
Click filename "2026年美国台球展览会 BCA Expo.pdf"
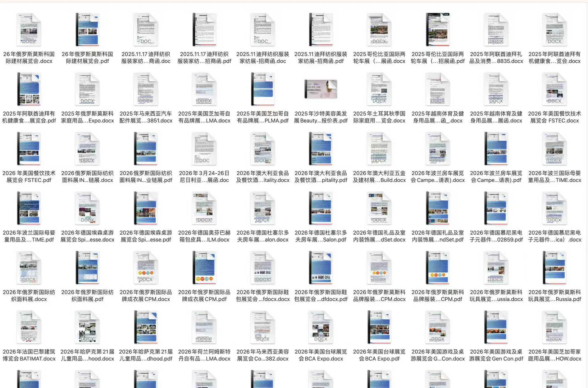pyautogui.click(x=379, y=355)
